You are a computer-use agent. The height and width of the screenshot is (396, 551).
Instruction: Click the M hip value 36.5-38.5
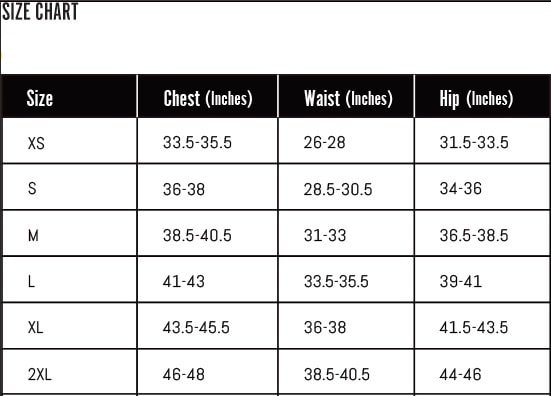[474, 235]
